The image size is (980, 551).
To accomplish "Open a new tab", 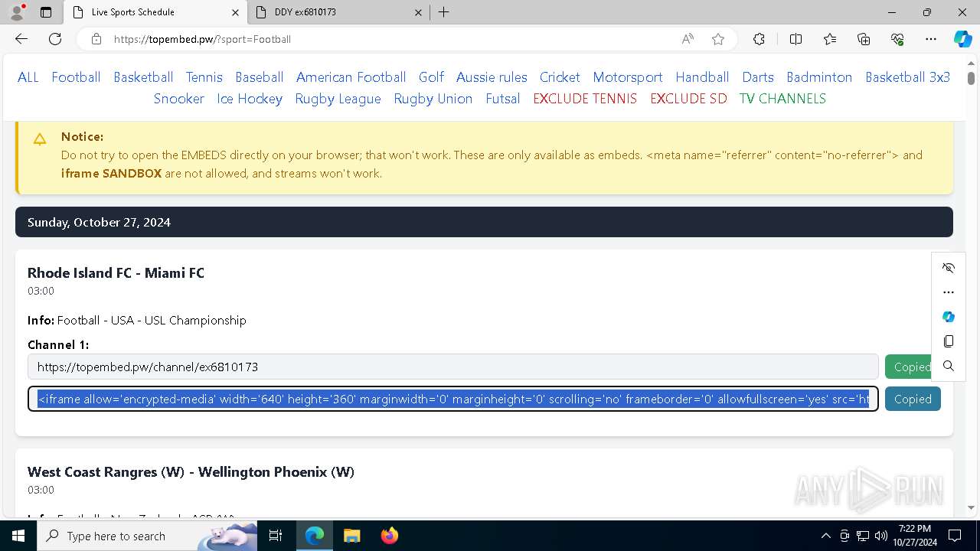I will point(444,12).
